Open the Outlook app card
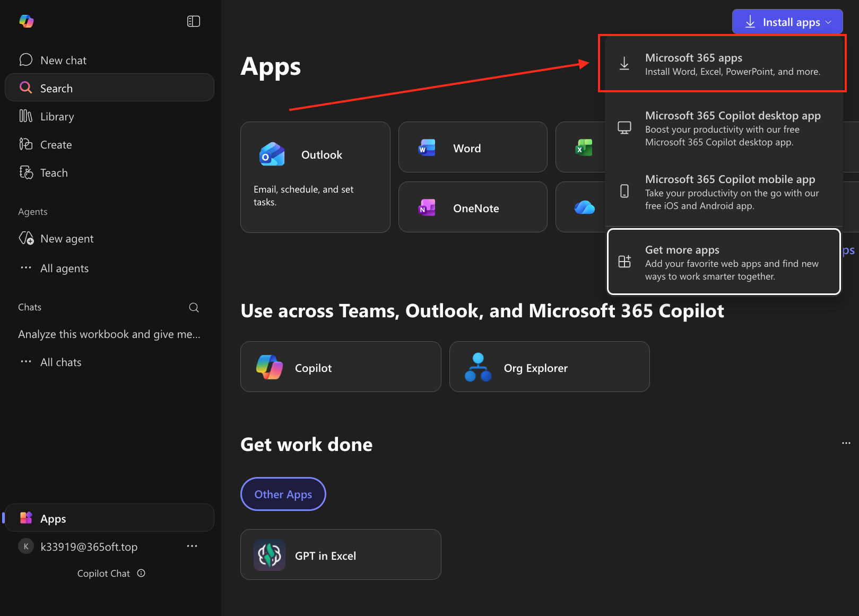The width and height of the screenshot is (859, 616). (x=315, y=177)
